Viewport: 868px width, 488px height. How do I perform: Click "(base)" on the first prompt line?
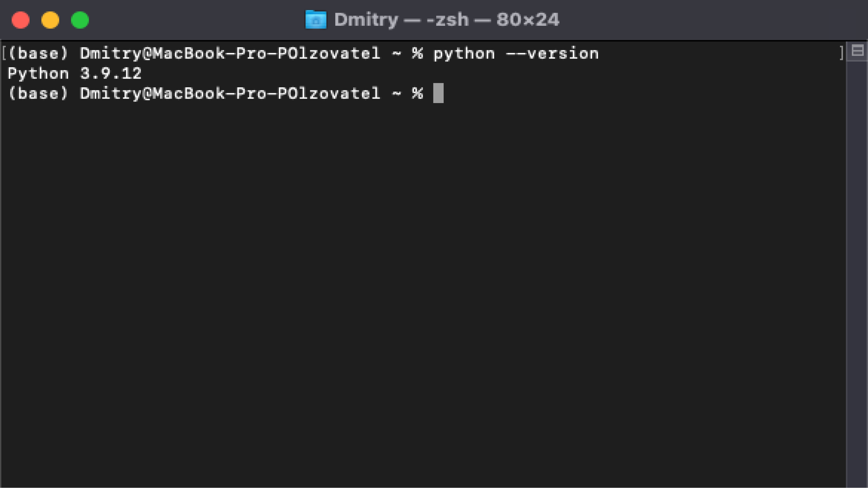38,54
